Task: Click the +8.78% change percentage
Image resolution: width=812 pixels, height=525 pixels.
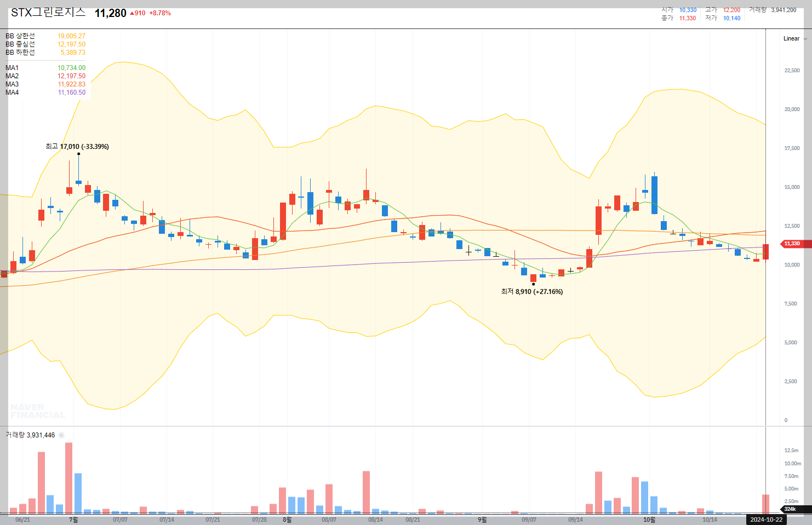Action: [160, 13]
